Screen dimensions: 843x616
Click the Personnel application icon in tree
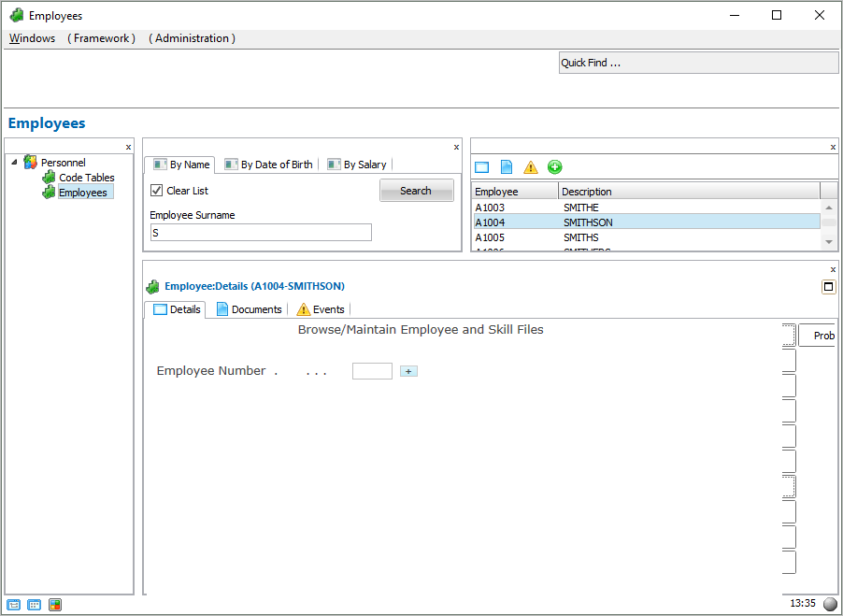[x=31, y=163]
